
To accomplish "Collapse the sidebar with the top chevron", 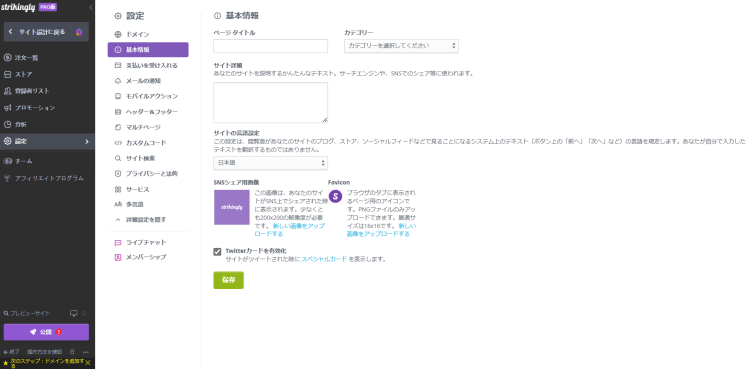I will [x=91, y=7].
